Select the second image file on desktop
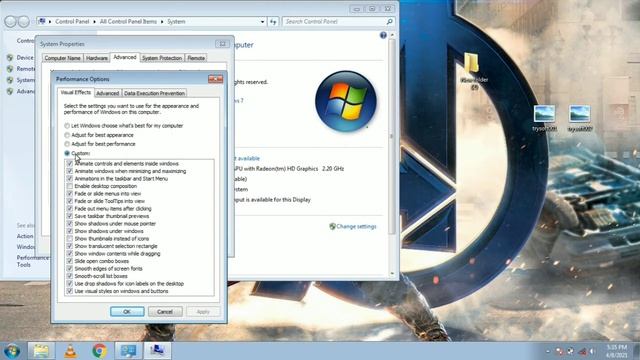640x360 pixels. (x=580, y=118)
